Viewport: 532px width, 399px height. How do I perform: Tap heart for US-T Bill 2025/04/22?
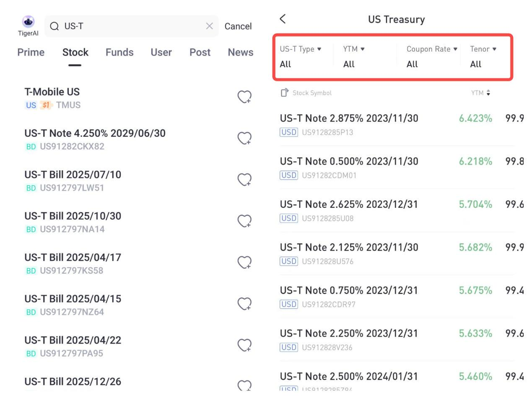coord(244,345)
